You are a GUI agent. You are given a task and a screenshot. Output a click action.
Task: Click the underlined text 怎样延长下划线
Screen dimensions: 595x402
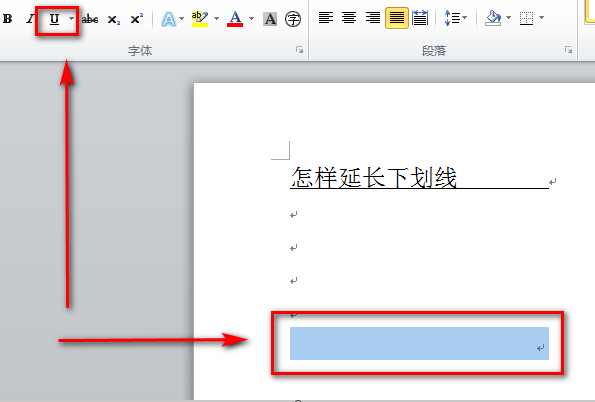pos(374,178)
